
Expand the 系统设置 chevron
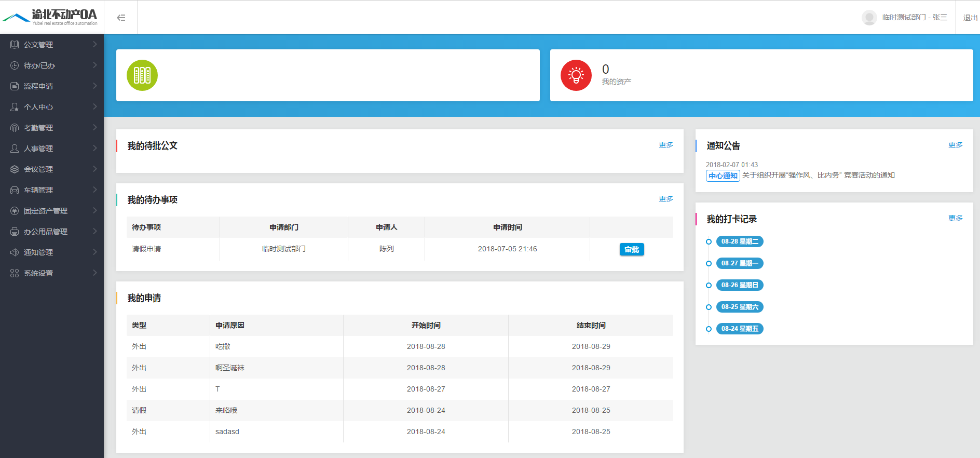click(x=94, y=273)
